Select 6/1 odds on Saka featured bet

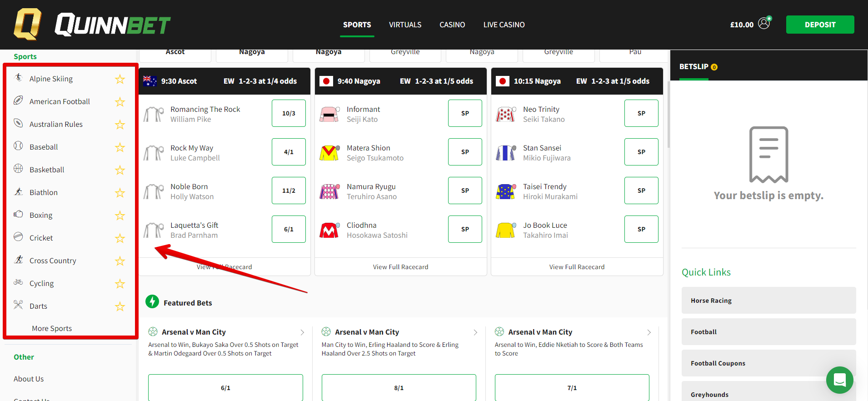225,388
